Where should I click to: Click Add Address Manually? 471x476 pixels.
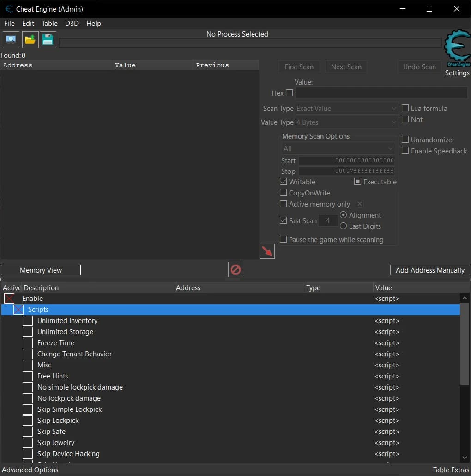coord(430,270)
